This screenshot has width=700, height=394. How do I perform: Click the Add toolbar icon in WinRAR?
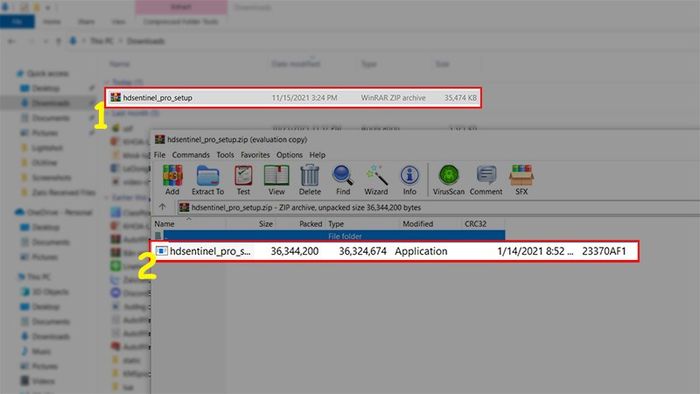(x=172, y=179)
